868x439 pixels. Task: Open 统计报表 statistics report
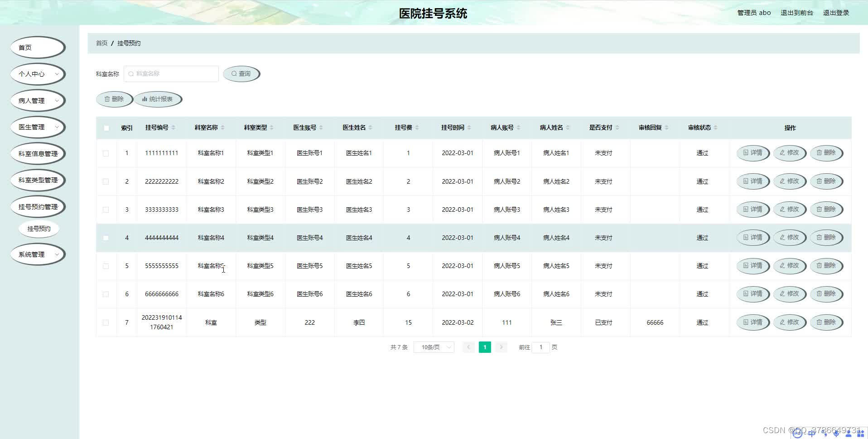click(x=158, y=99)
